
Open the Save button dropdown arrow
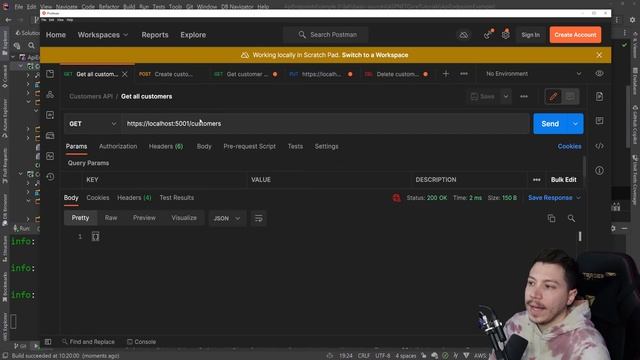point(506,97)
